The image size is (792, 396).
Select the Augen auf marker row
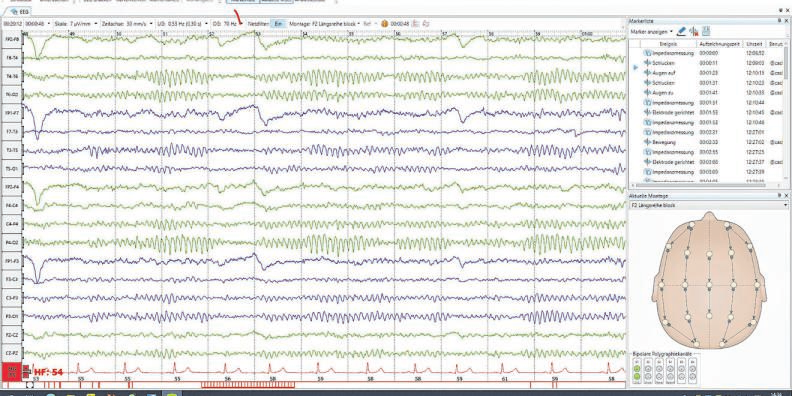click(707, 73)
